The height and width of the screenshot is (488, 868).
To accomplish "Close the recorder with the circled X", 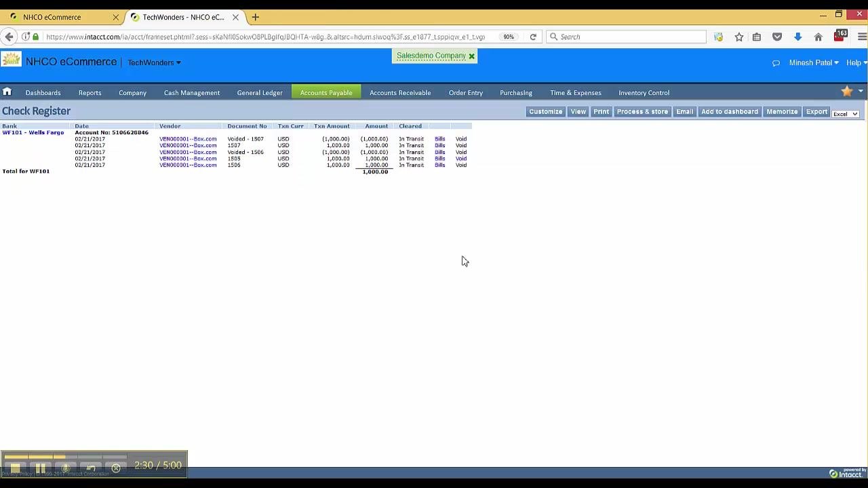I will [x=116, y=468].
